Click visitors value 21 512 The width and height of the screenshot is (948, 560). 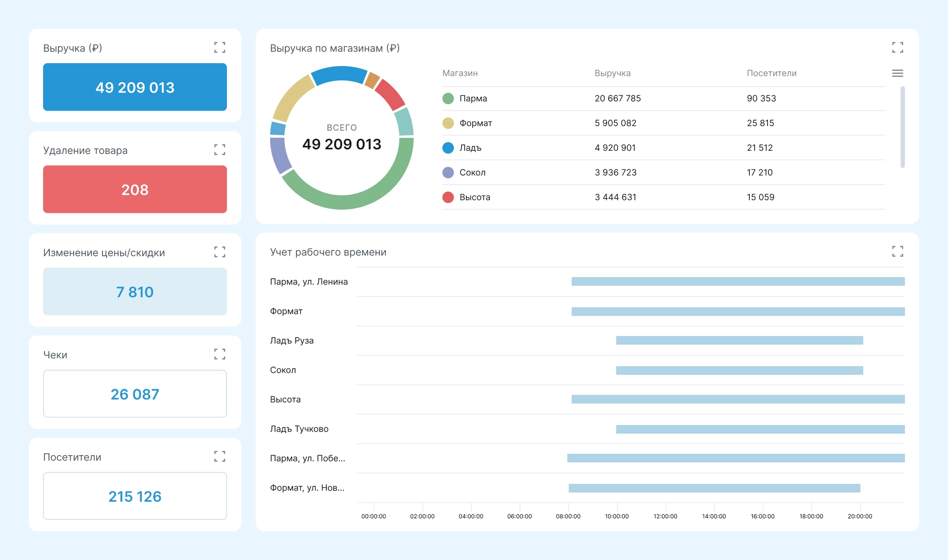[760, 148]
